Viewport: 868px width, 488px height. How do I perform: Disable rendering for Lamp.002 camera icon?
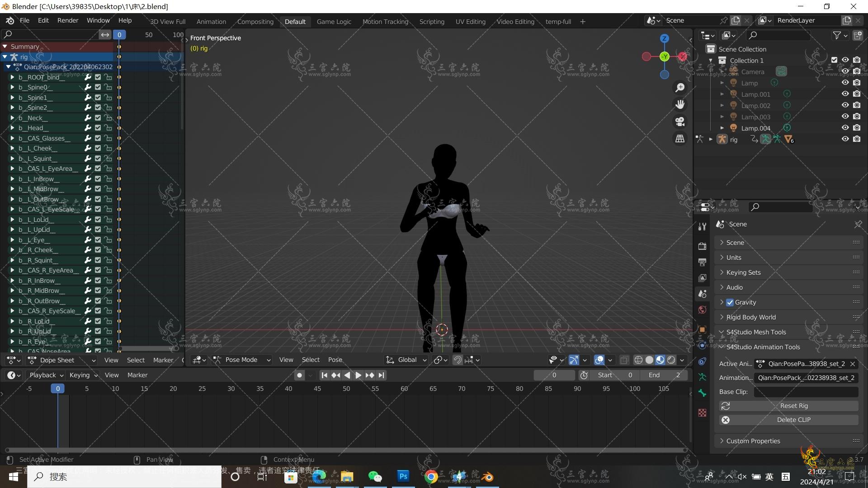click(857, 105)
